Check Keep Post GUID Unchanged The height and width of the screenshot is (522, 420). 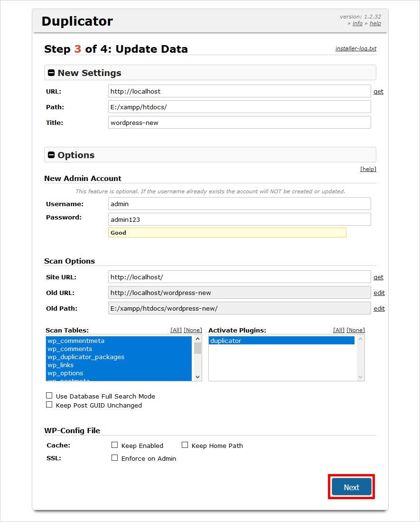[x=49, y=405]
